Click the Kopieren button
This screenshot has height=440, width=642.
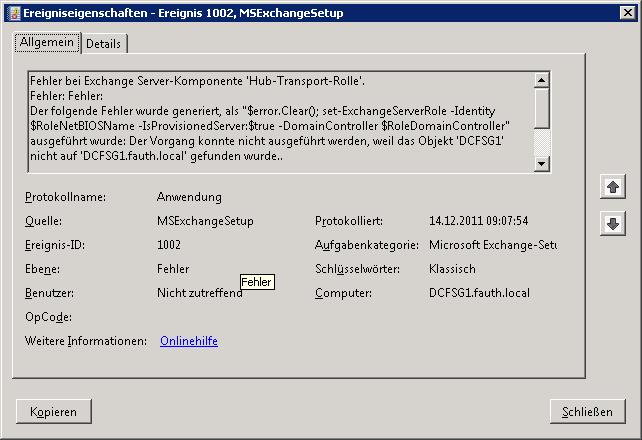pyautogui.click(x=54, y=411)
